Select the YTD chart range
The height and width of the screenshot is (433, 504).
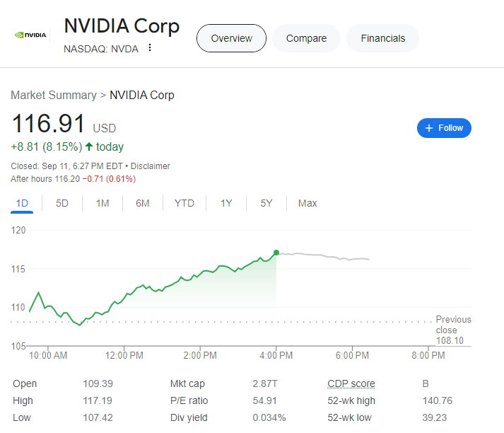click(184, 204)
